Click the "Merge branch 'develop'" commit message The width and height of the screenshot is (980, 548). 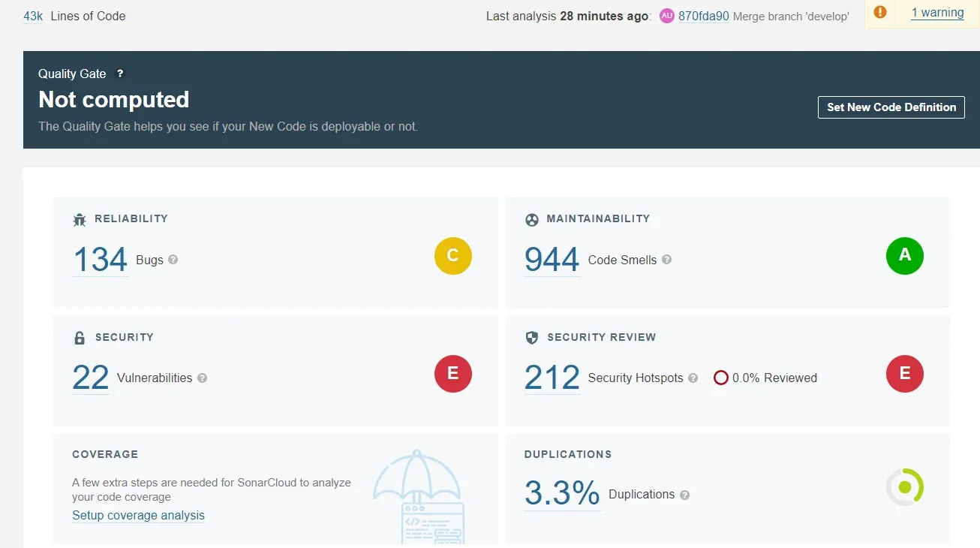pyautogui.click(x=791, y=17)
